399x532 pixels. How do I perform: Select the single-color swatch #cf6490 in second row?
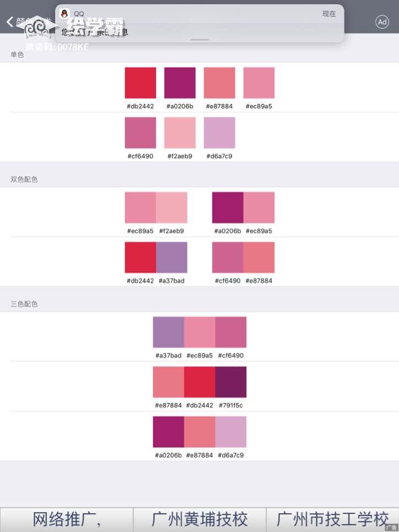coord(141,133)
